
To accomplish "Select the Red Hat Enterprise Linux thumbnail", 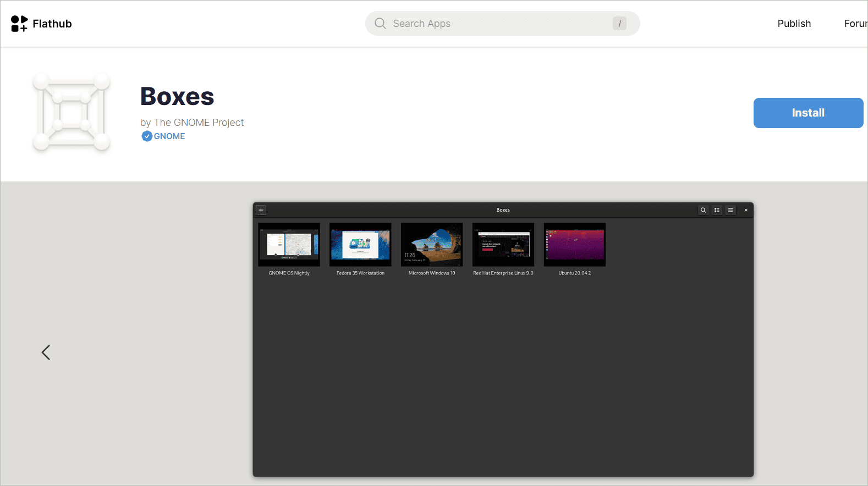I will coord(503,245).
